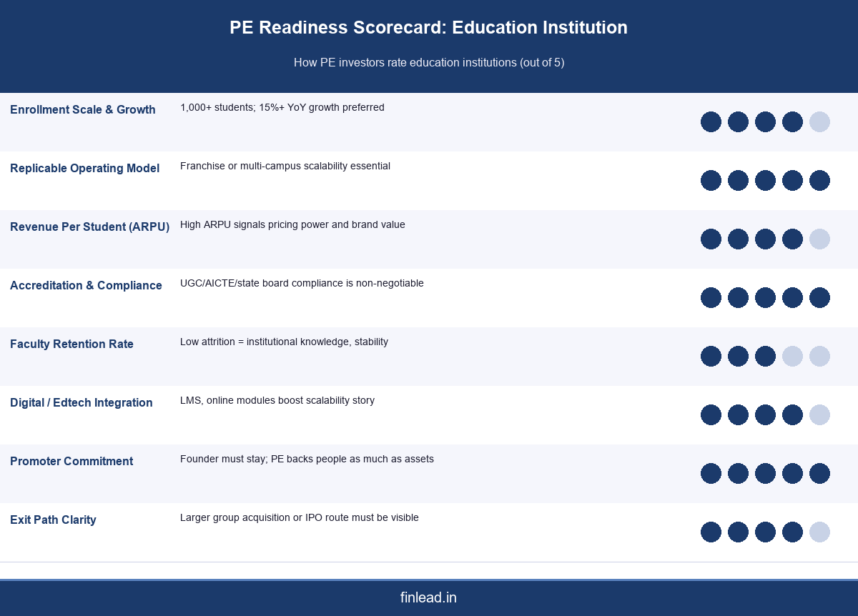Click the Promoter Commitment heading
This screenshot has height=616, width=858.
pos(71,462)
